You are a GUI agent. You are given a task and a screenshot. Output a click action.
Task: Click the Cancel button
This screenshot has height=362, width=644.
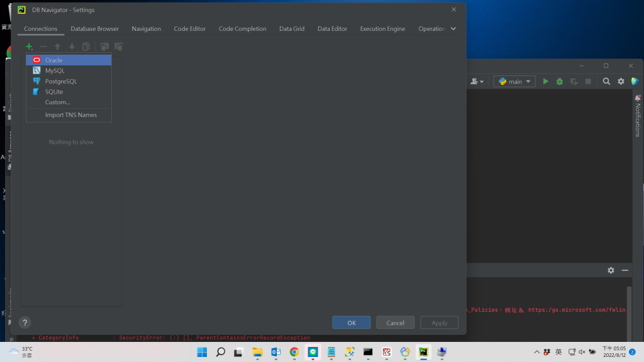click(x=395, y=322)
